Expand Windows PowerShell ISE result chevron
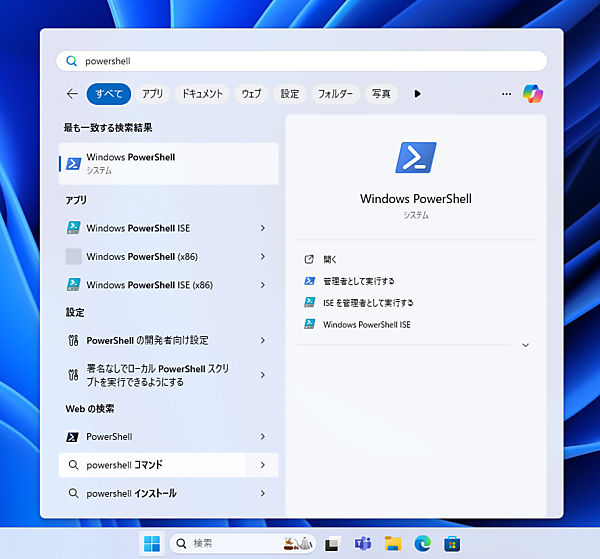Screen dimensions: 600x559 coord(262,228)
